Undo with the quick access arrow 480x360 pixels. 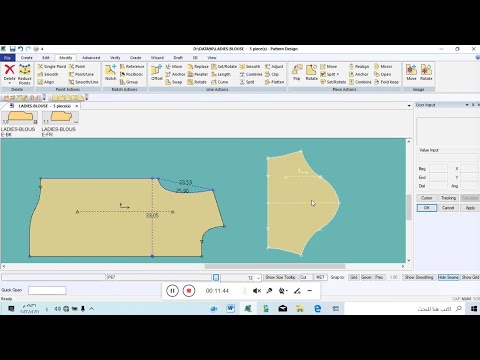tap(21, 49)
